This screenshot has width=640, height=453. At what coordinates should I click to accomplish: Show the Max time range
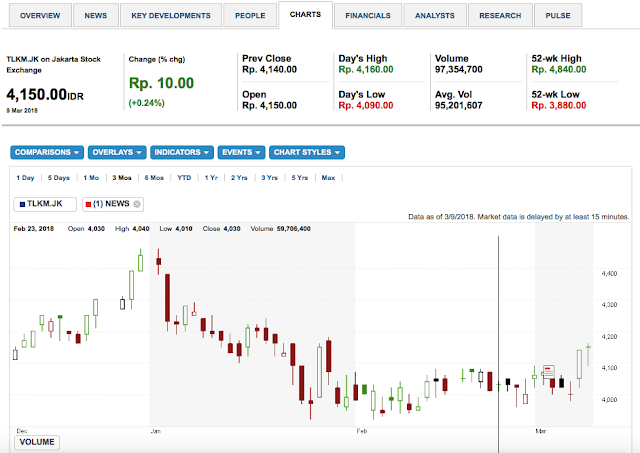pyautogui.click(x=328, y=178)
